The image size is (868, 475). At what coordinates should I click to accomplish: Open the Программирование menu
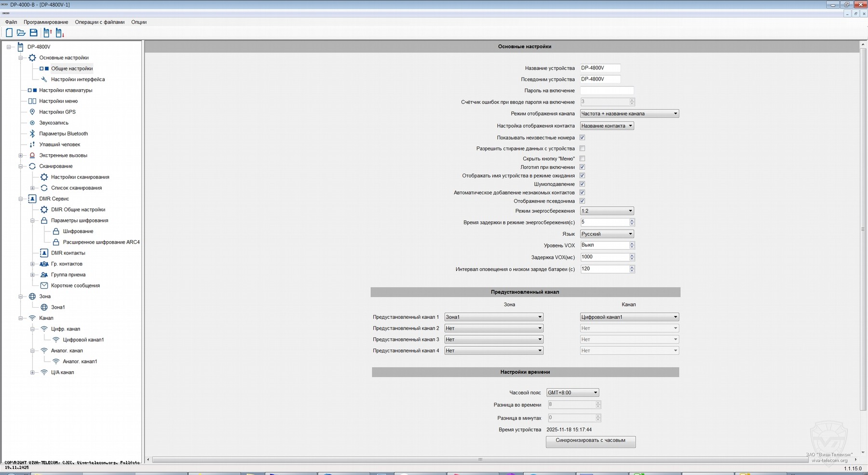coord(46,22)
